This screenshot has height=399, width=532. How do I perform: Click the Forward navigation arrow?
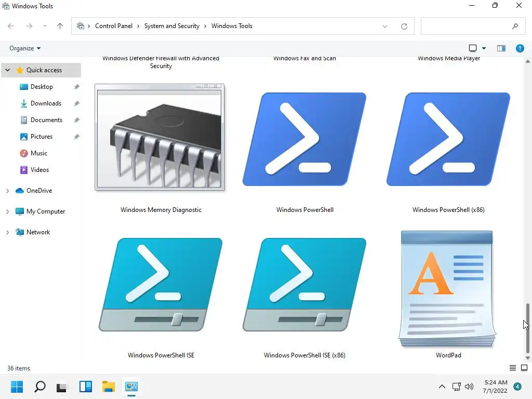click(x=29, y=26)
